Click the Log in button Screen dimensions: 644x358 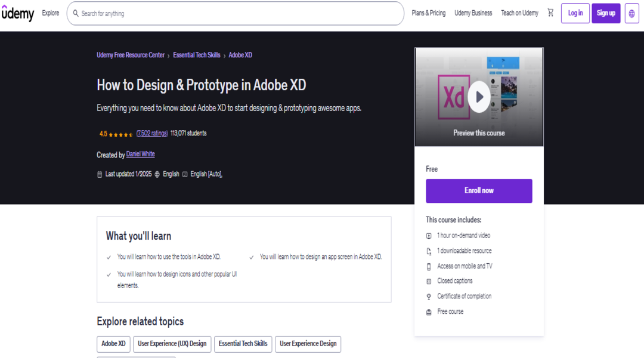point(575,13)
